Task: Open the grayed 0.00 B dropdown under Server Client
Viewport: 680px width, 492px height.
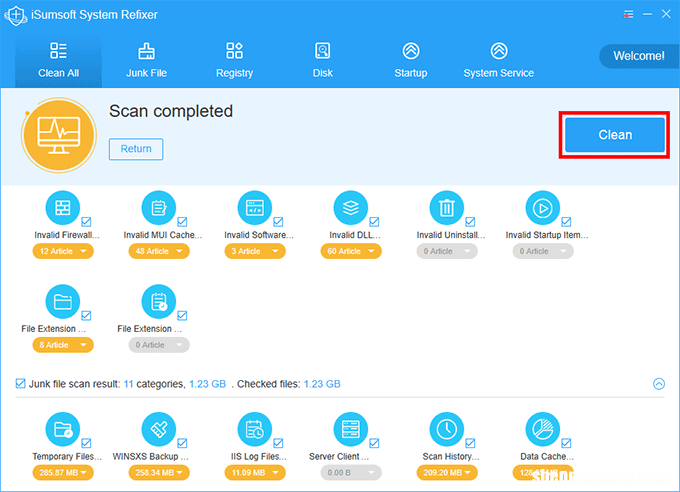Action: [351, 472]
